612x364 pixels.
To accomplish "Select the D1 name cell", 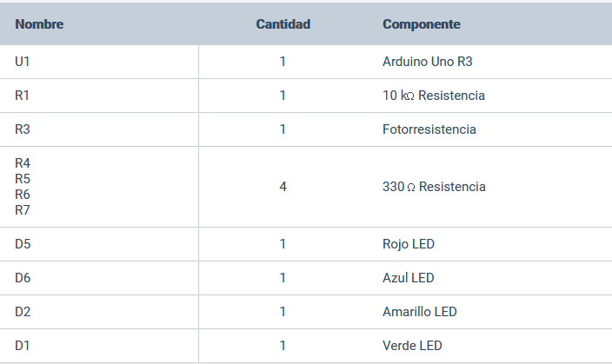I will click(x=23, y=346).
